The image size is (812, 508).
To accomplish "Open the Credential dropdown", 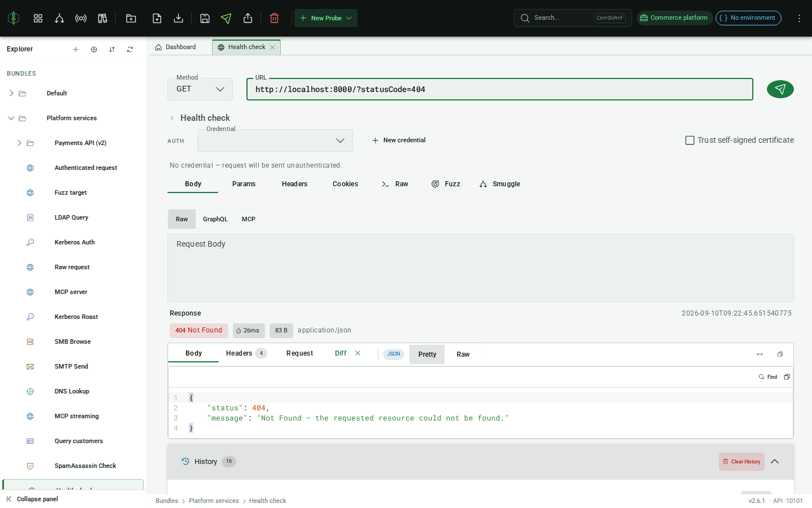I will point(275,141).
